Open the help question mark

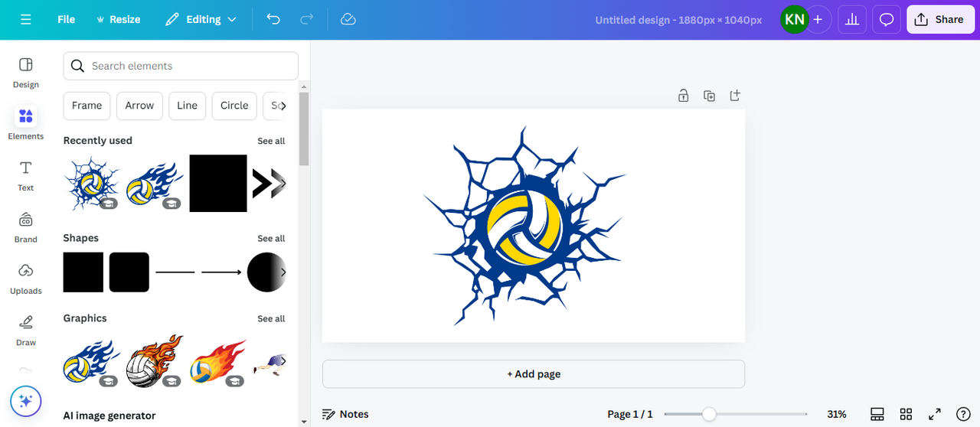coord(962,414)
